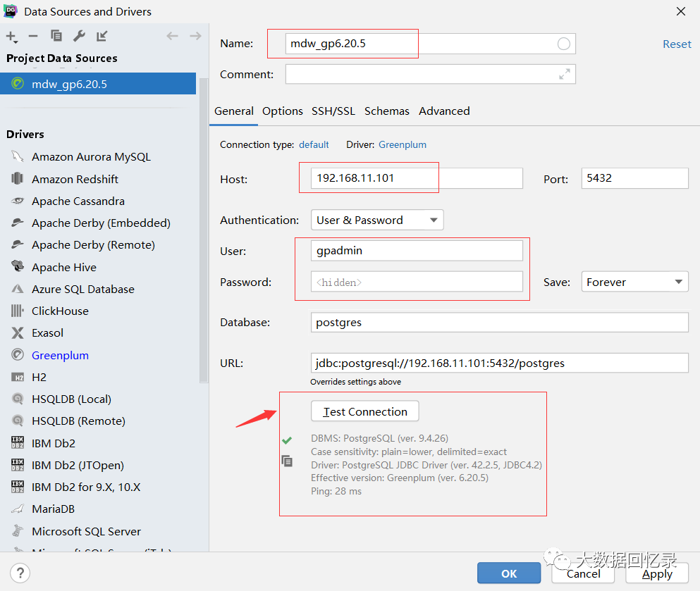700x591 pixels.
Task: Copy connection test result to clipboard
Action: [287, 461]
